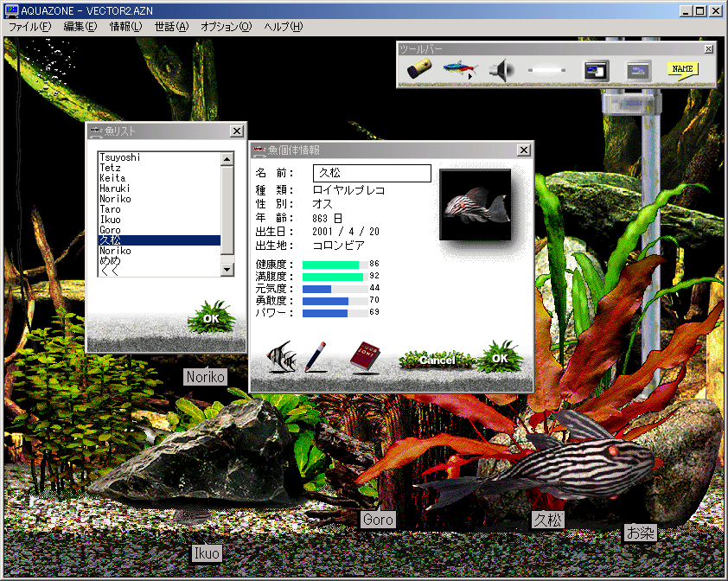Toggle the speaker sound icon
Screen dimensions: 728x581
[501, 70]
